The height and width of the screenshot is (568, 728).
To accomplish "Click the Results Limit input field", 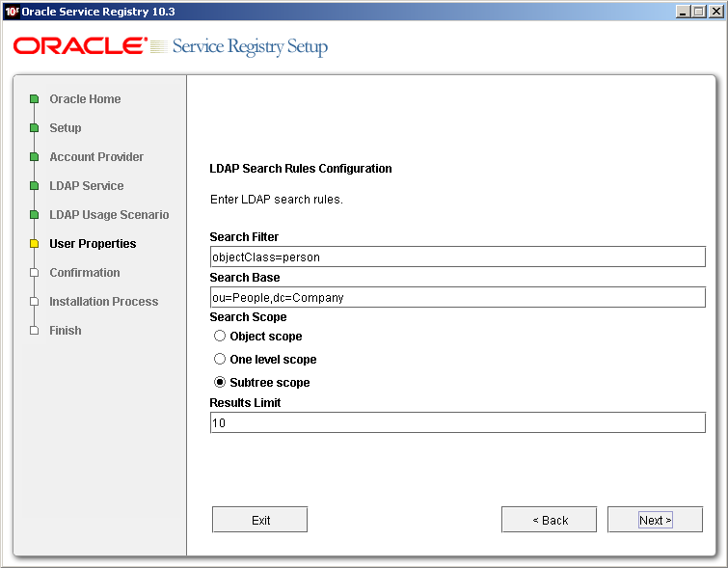I will tap(457, 422).
